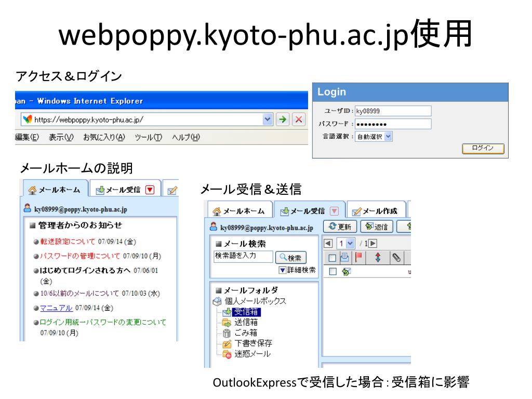Open pink dropdown arrow on メール受信 receive tab

click(x=334, y=211)
